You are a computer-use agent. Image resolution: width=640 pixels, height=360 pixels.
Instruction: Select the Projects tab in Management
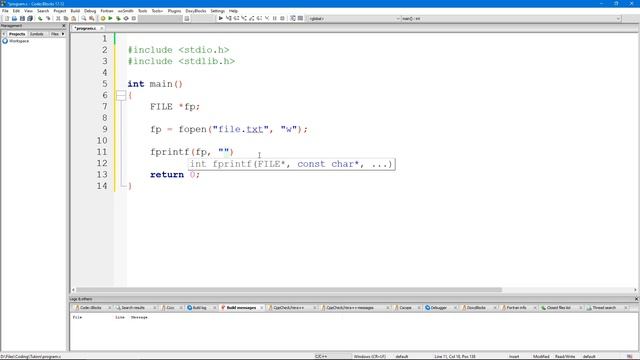17,34
